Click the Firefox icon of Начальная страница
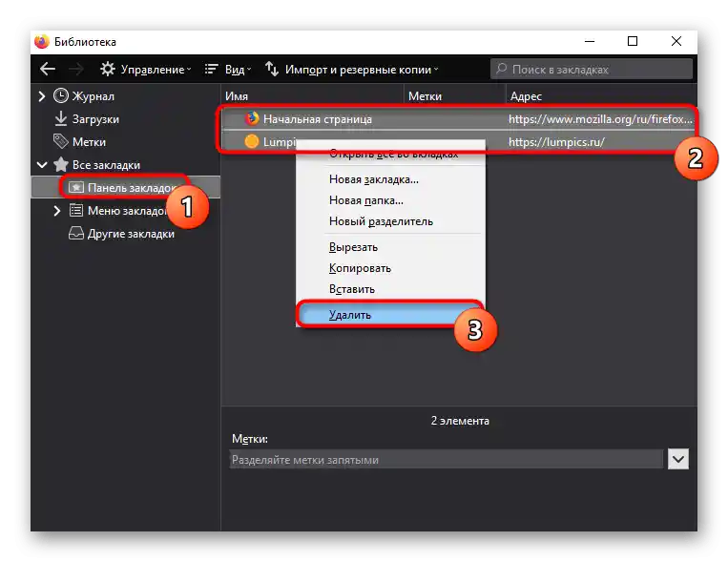 (x=252, y=118)
